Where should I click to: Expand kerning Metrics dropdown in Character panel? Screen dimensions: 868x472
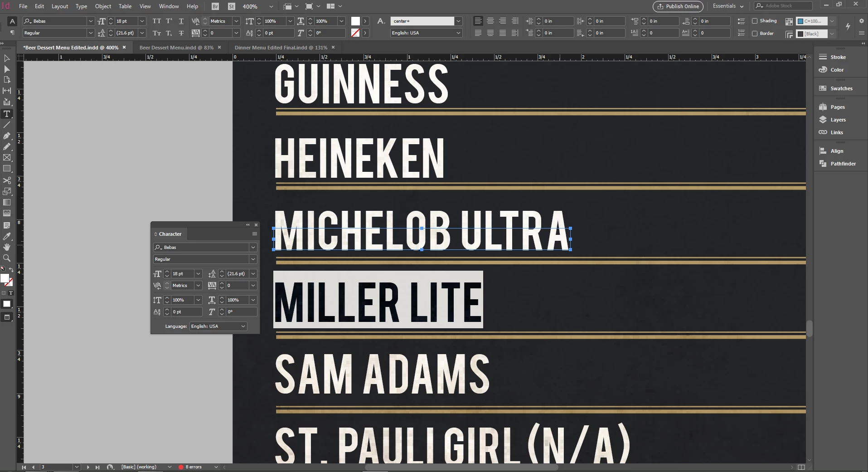coord(198,285)
